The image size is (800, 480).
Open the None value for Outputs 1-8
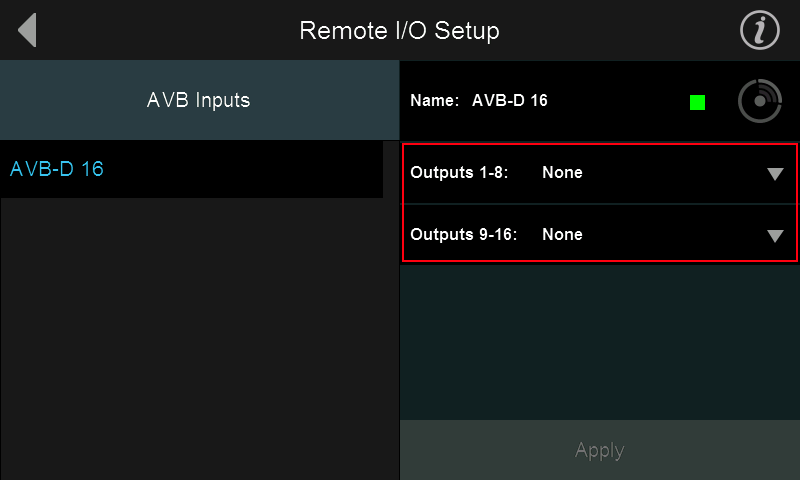tap(562, 172)
